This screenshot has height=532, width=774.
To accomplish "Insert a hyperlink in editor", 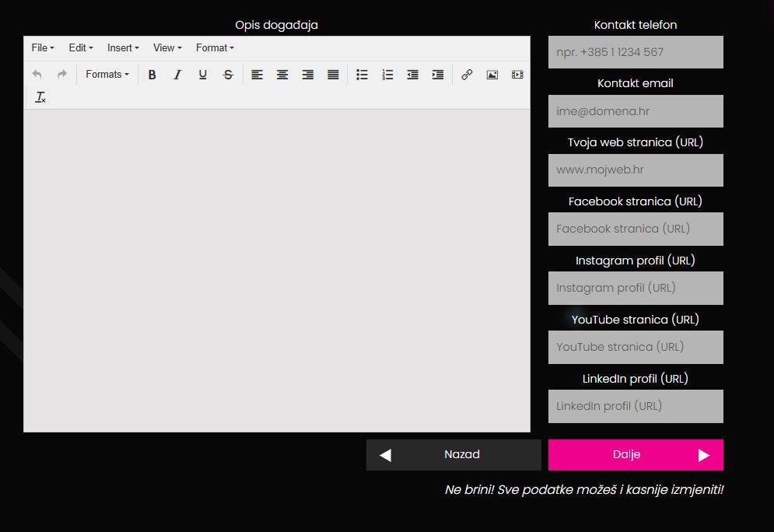I will click(467, 75).
